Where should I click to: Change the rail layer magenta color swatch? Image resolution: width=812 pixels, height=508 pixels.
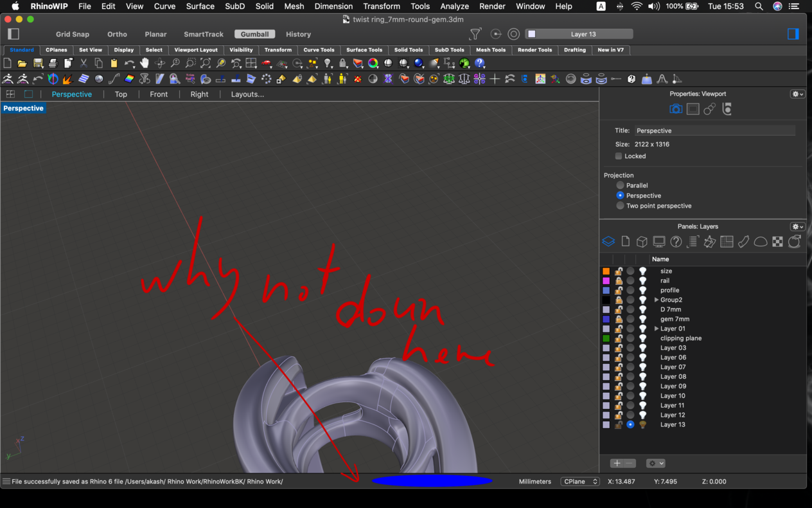coord(606,281)
